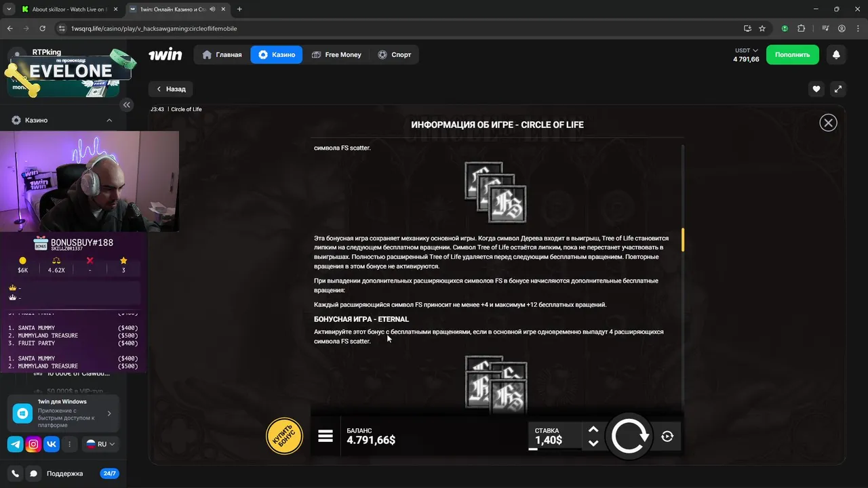Bookmark this page star icon
Screen dimensions: 868x488
click(762, 28)
